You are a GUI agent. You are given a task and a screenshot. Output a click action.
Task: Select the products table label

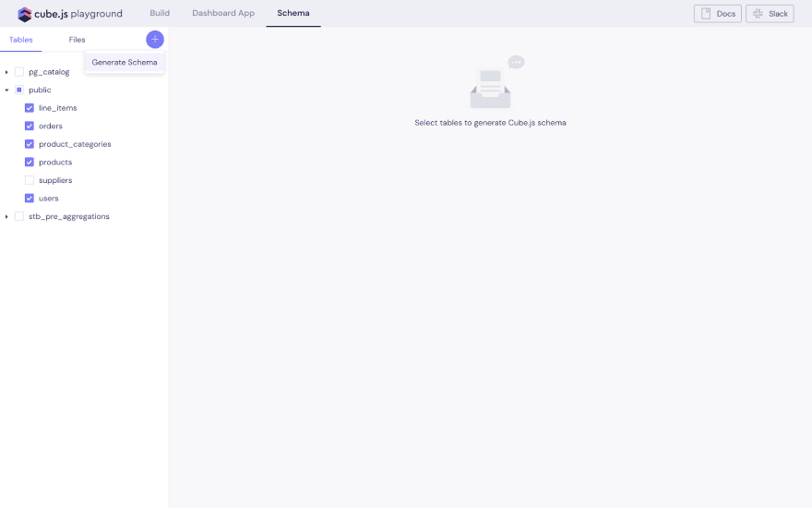click(55, 163)
